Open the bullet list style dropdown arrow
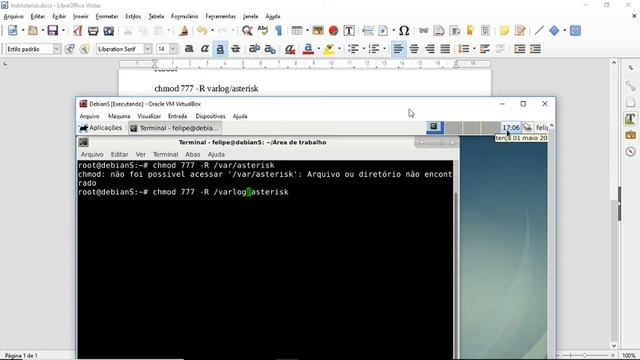Viewport: 640px width, 360px height. click(x=363, y=49)
